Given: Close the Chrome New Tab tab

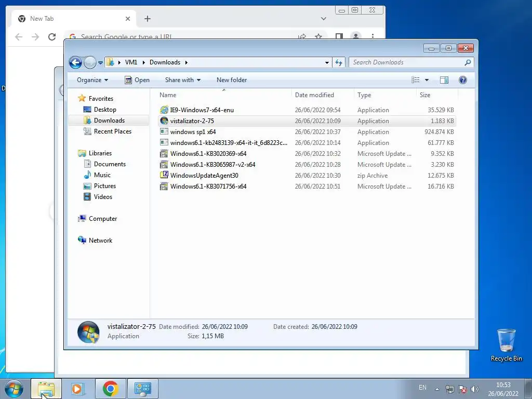Looking at the screenshot, I should pos(128,19).
